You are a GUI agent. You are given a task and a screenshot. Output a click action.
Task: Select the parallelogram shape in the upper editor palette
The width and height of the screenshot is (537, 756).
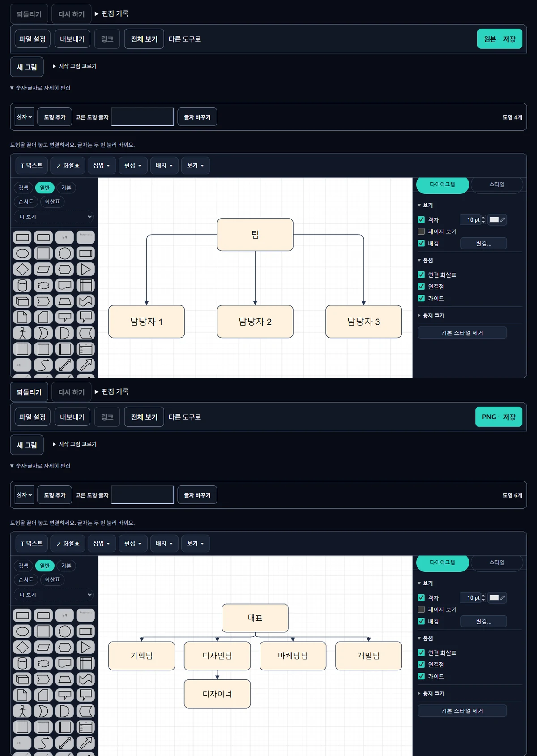coord(43,269)
